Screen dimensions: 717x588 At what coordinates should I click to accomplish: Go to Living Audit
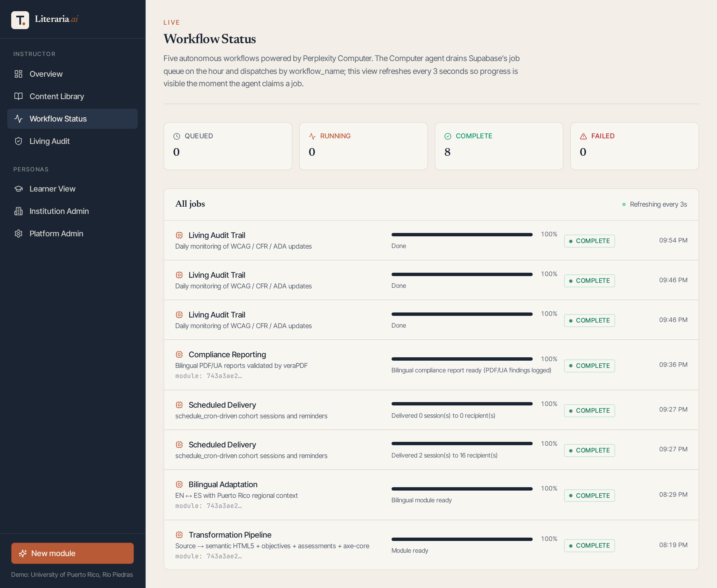[x=73, y=141]
